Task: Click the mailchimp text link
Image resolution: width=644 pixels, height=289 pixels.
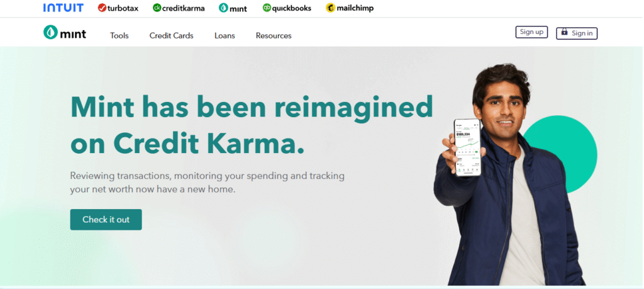Action: point(355,8)
